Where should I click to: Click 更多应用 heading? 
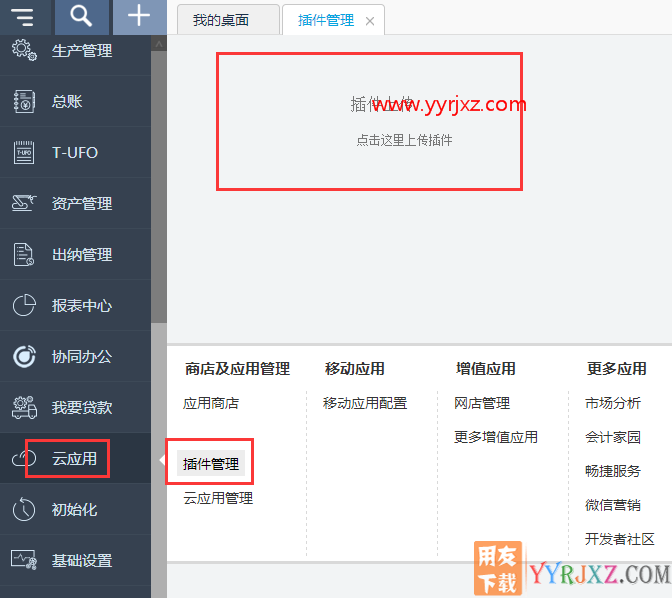point(617,369)
